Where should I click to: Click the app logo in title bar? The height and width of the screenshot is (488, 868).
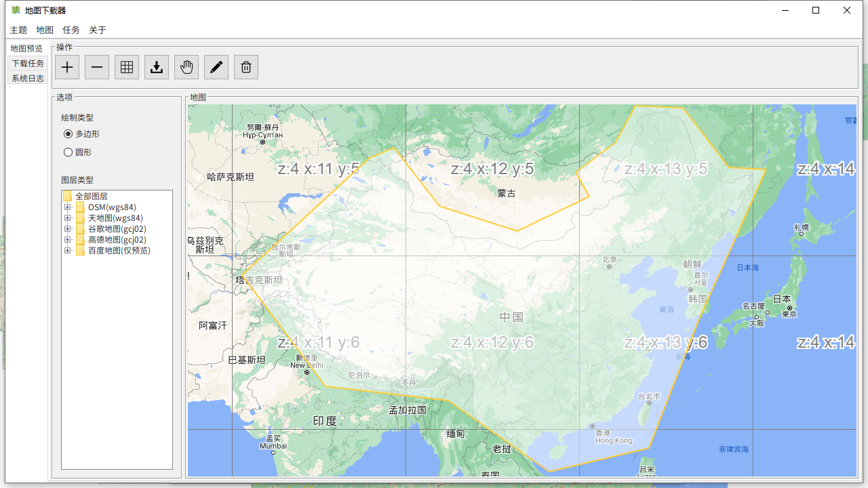(16, 10)
